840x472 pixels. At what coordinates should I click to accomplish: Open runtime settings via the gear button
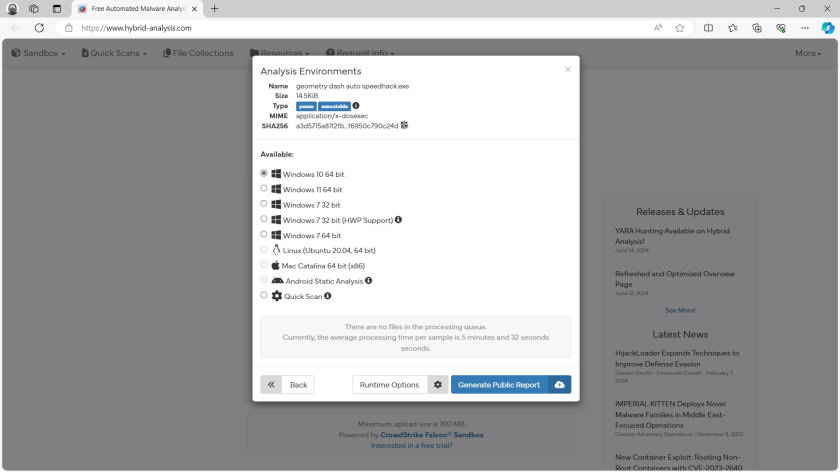coord(437,385)
